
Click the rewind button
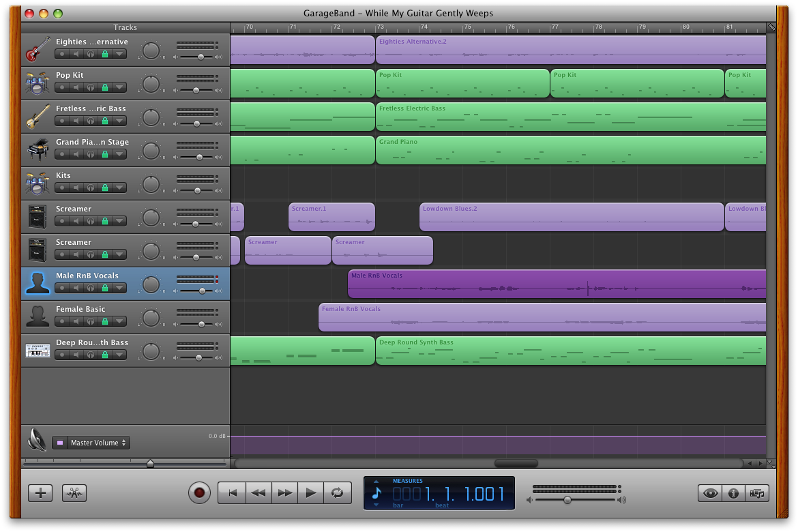pos(258,493)
